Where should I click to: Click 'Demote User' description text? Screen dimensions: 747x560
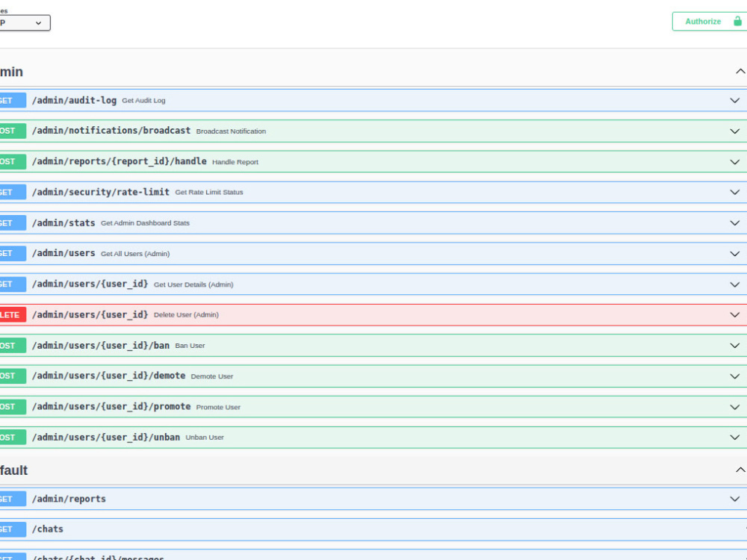click(212, 376)
